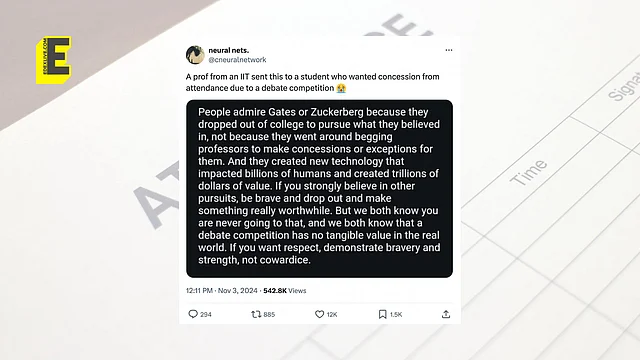Click the 12:11 PM Nov 3, 2024 timestamp
This screenshot has height=360, width=640.
(x=222, y=291)
